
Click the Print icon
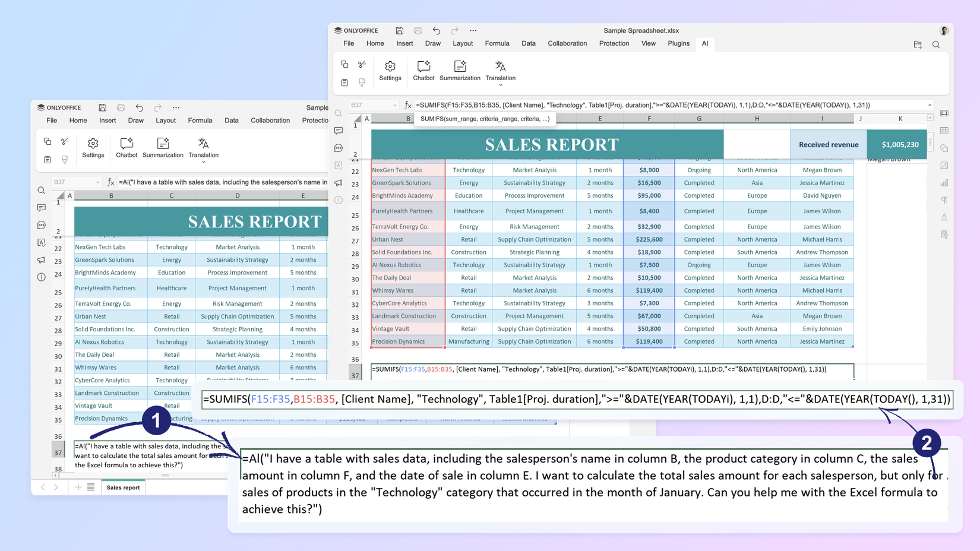(x=418, y=30)
